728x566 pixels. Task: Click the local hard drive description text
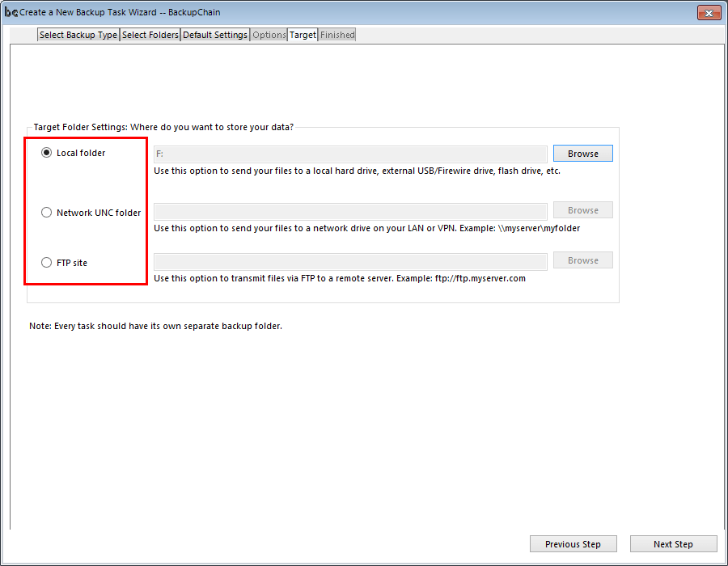coord(357,171)
